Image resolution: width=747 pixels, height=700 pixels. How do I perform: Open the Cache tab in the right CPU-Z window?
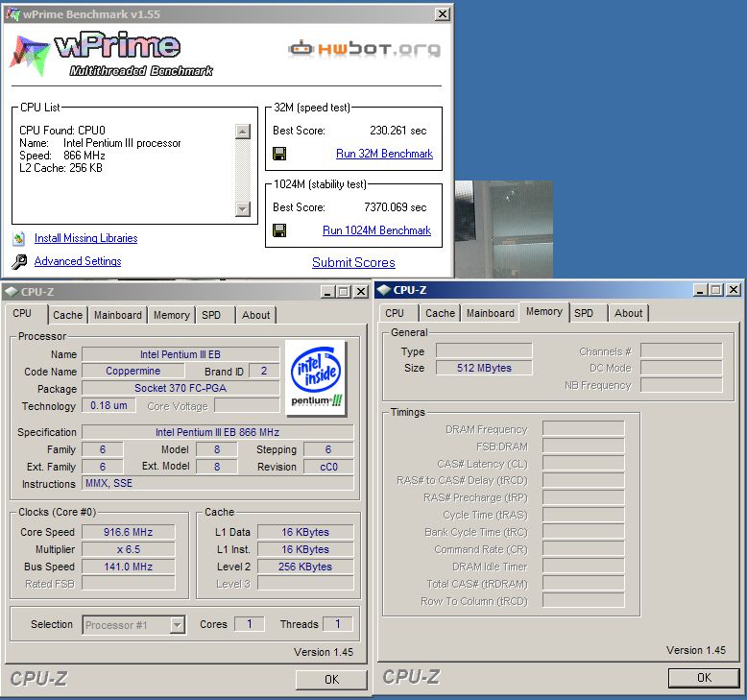440,313
